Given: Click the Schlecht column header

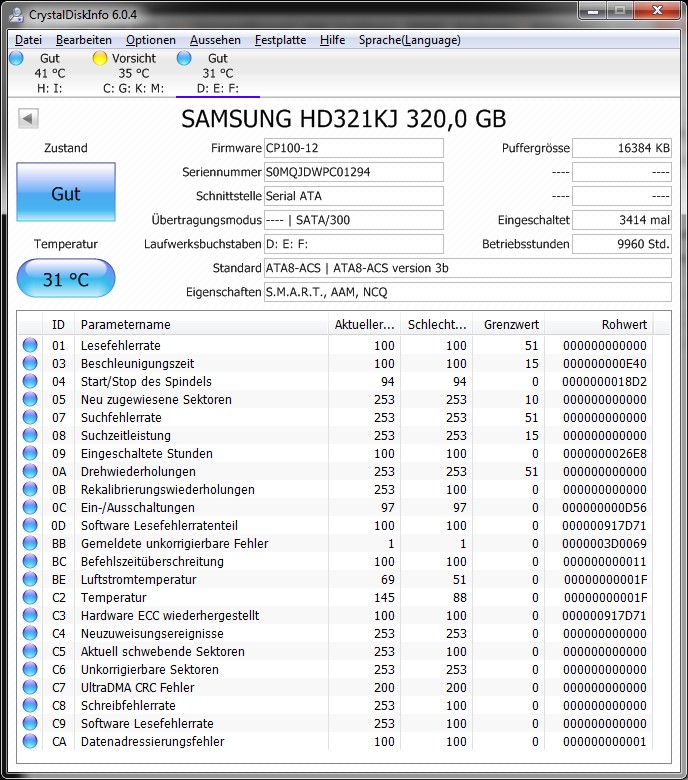Looking at the screenshot, I should (x=437, y=325).
